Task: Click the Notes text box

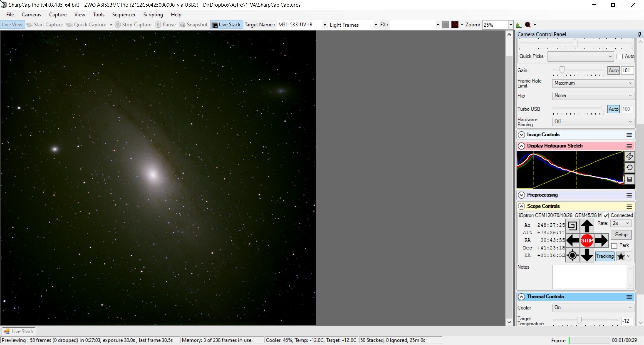Action: click(x=593, y=277)
